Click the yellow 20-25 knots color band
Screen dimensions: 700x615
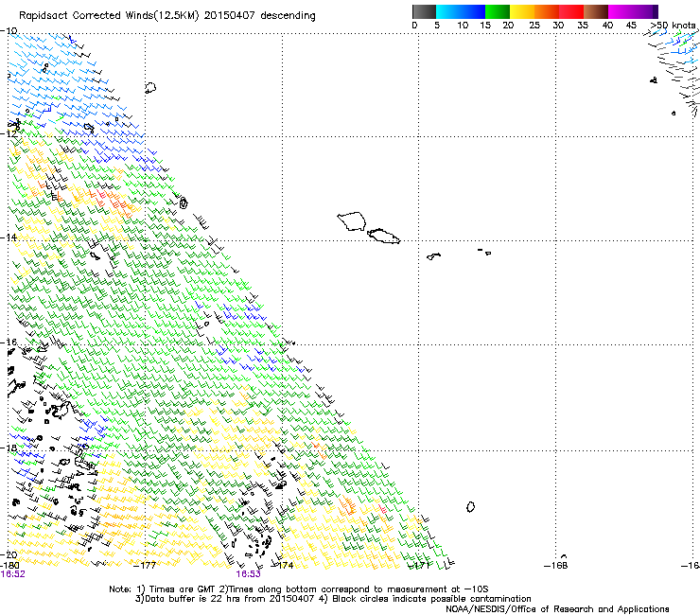click(522, 11)
